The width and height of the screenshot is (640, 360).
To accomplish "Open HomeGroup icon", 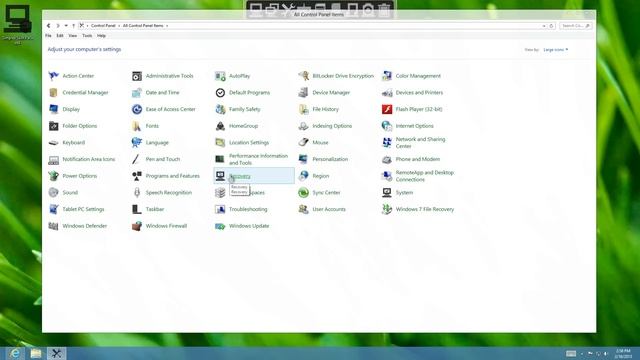I will point(220,126).
